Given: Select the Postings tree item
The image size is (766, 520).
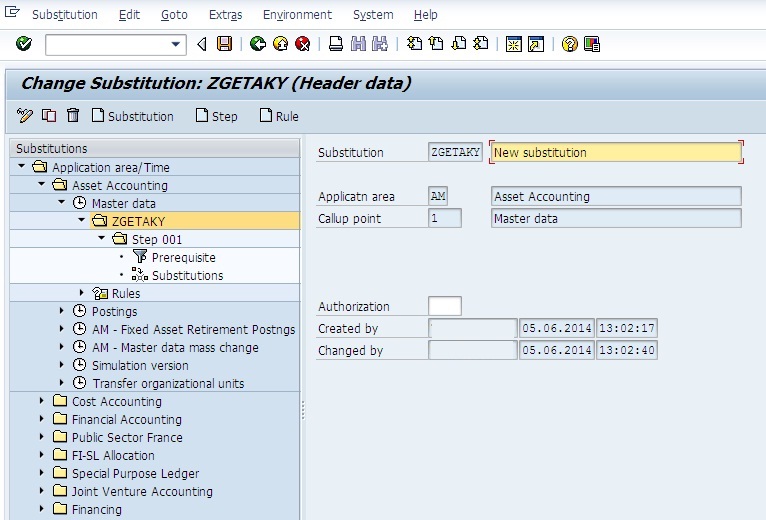Looking at the screenshot, I should click(x=114, y=311).
